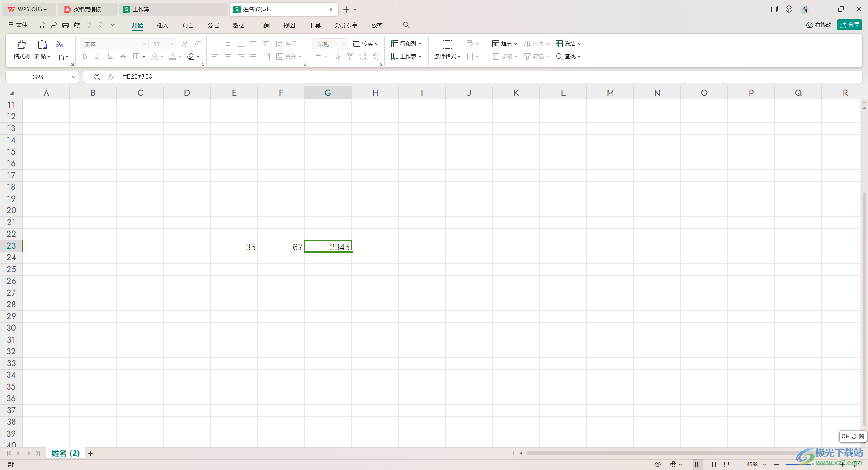
Task: Click the font color swatch A
Action: 173,56
